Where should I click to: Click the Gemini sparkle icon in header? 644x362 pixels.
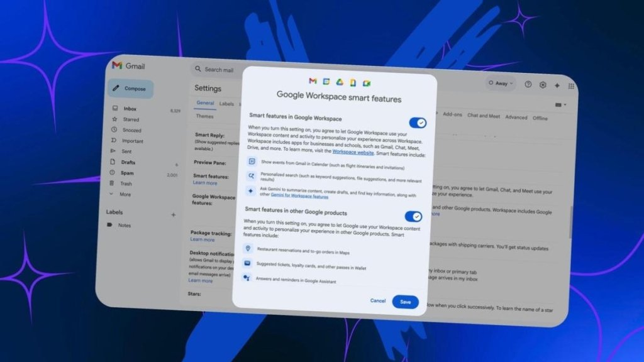point(557,85)
